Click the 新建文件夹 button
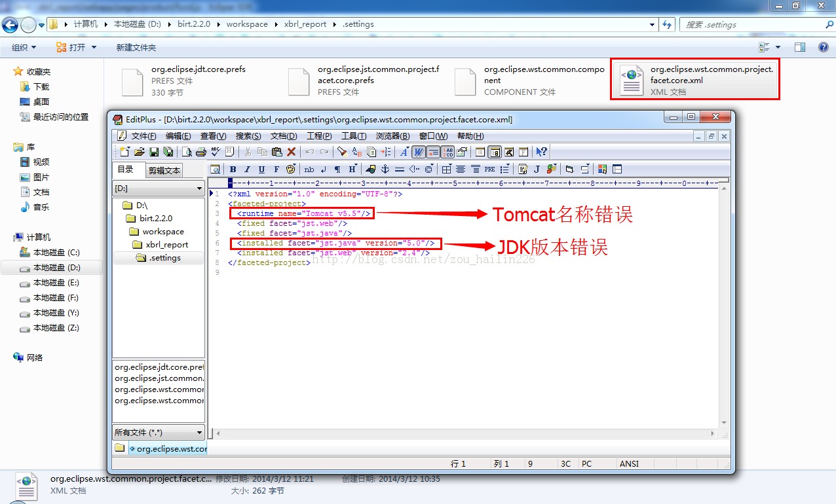Image resolution: width=836 pixels, height=504 pixels. tap(136, 48)
